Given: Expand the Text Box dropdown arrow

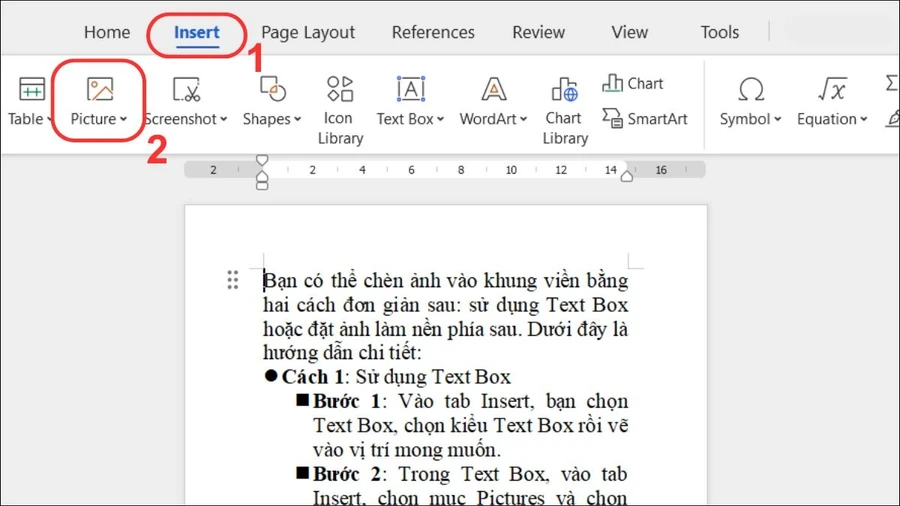Looking at the screenshot, I should coord(440,119).
